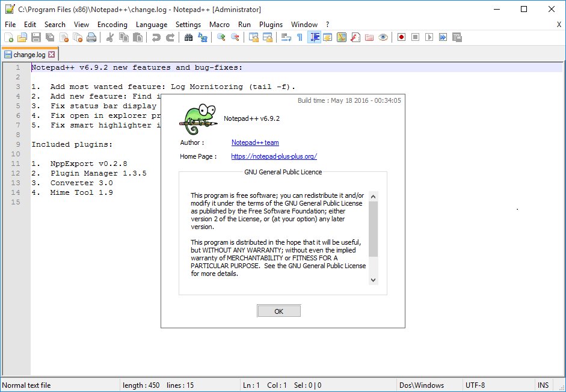Zoom in with the green magnifier icon
The width and height of the screenshot is (566, 392).
click(x=221, y=37)
